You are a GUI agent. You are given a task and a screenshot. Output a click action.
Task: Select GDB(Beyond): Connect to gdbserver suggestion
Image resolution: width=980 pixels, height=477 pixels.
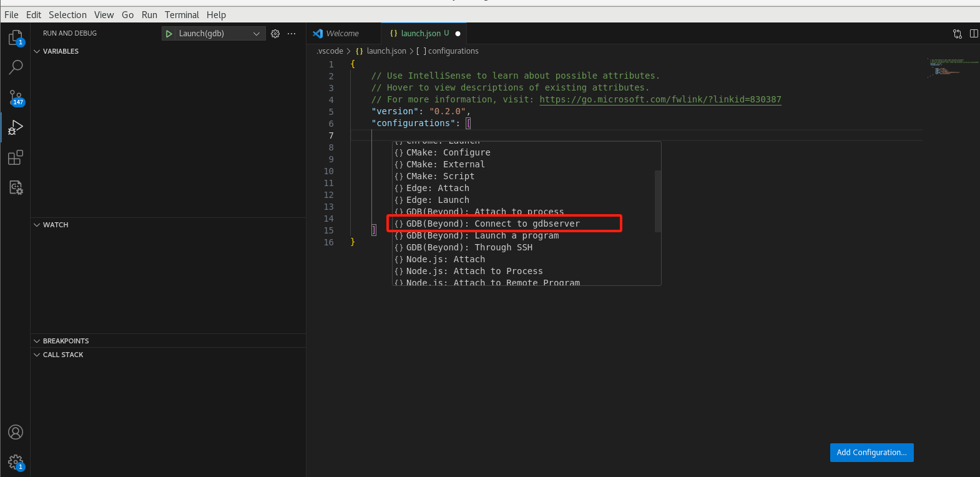(x=526, y=224)
